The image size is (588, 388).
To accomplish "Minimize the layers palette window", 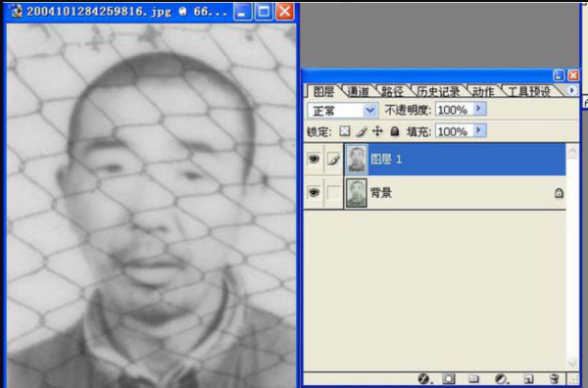I will [559, 75].
